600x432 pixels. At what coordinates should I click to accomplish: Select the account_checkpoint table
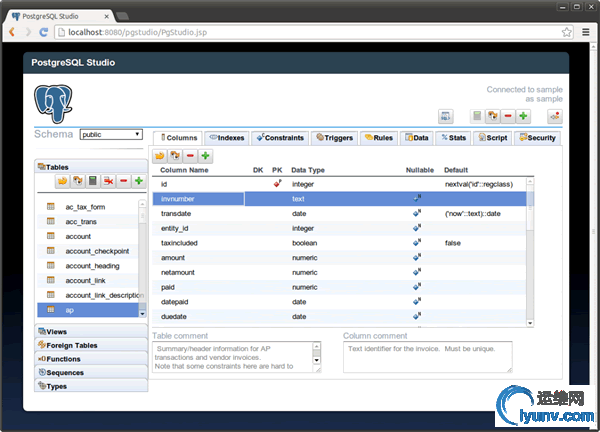88,251
